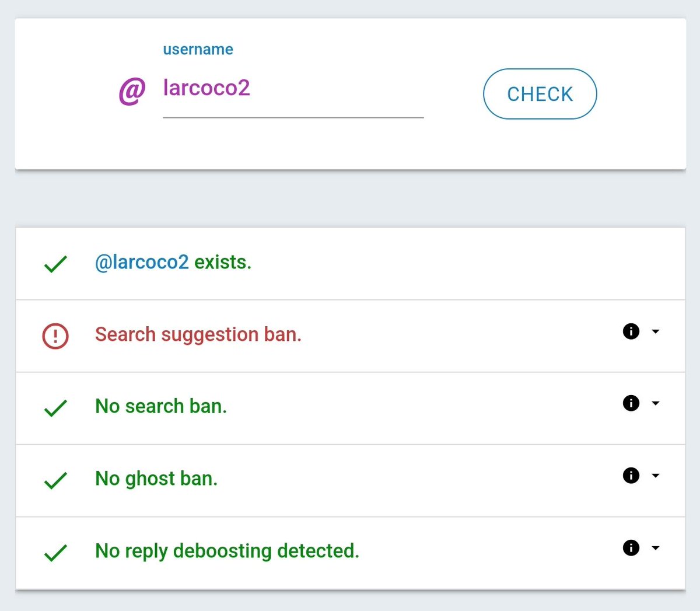Click the word 'exists.' in first row
Viewport: 700px width, 611px height.
pyautogui.click(x=223, y=263)
